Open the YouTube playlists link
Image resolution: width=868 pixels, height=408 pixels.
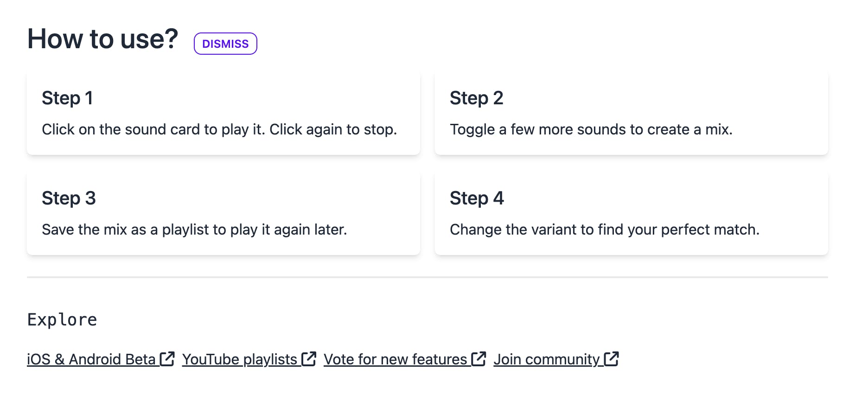(x=239, y=359)
